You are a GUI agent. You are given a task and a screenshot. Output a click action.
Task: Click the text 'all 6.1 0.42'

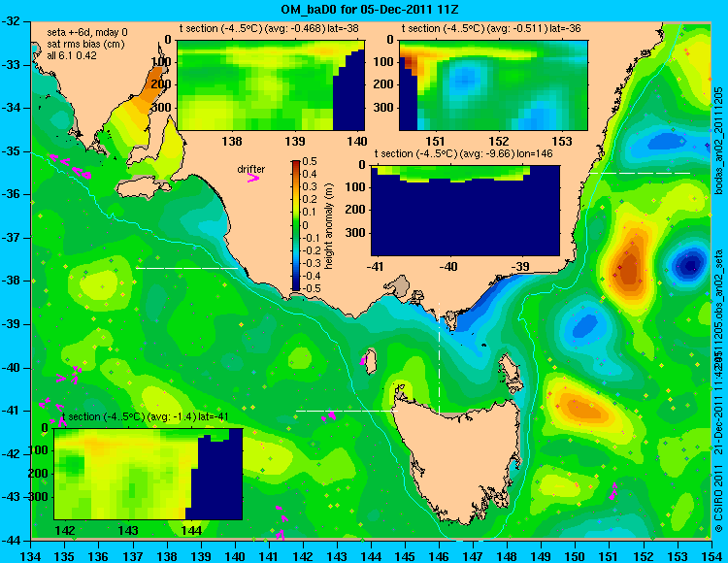[x=72, y=55]
